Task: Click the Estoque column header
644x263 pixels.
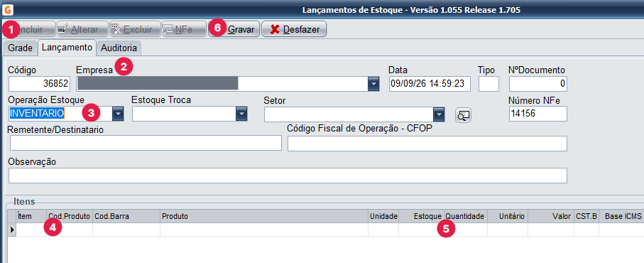Action: tap(422, 216)
